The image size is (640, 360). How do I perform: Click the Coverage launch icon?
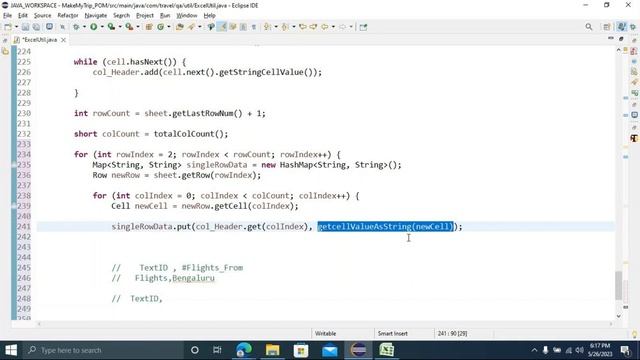[x=111, y=27]
